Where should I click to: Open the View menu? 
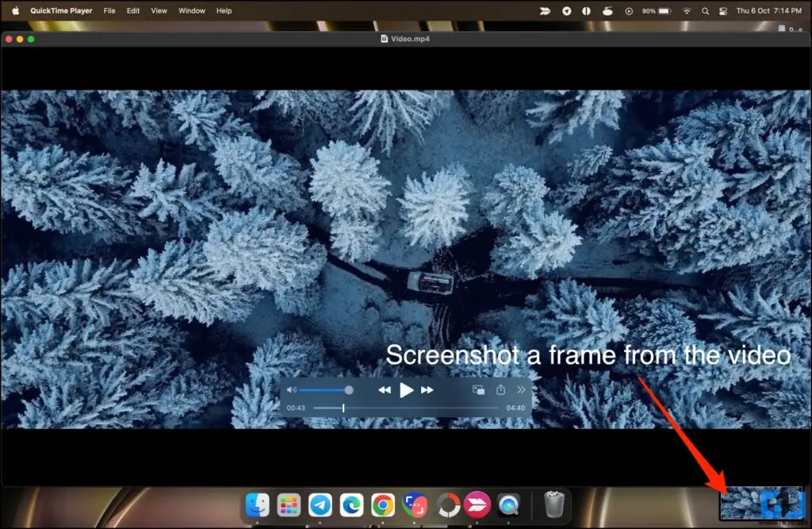(x=158, y=11)
